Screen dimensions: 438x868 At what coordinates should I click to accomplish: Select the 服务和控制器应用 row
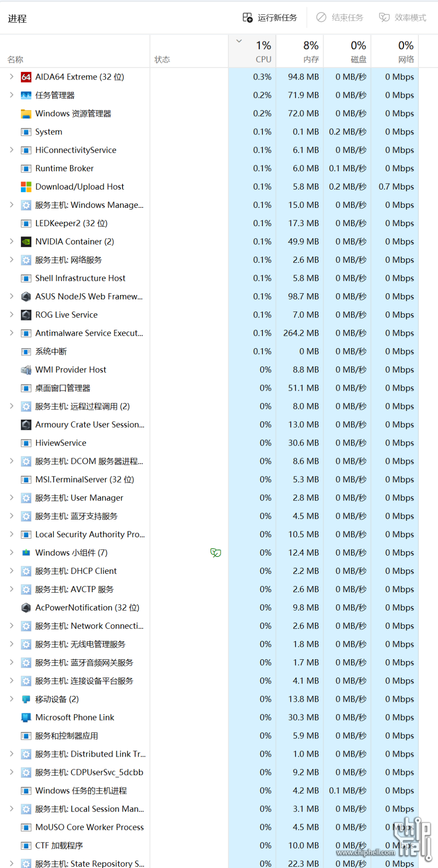click(209, 736)
